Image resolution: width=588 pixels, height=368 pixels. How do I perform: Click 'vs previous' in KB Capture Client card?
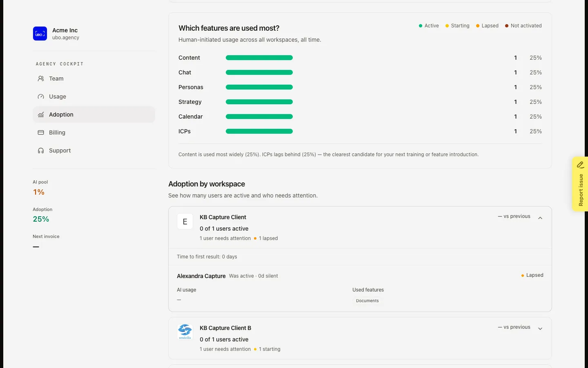click(514, 216)
